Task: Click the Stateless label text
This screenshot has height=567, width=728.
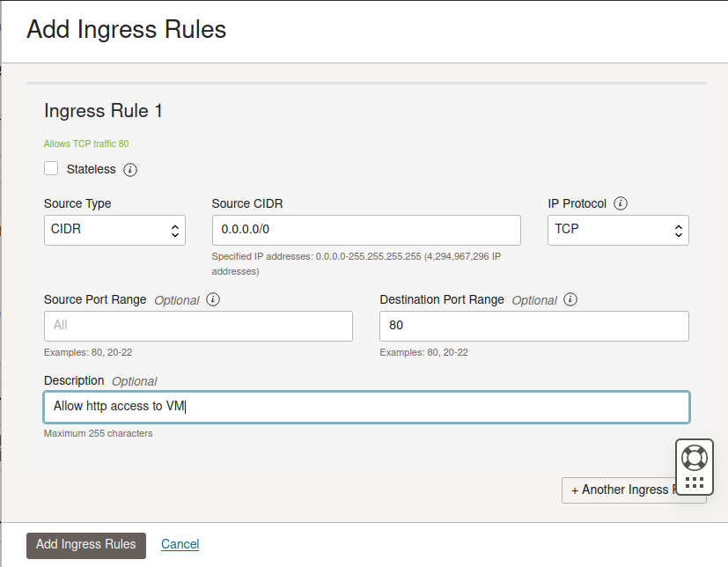Action: pyautogui.click(x=91, y=169)
